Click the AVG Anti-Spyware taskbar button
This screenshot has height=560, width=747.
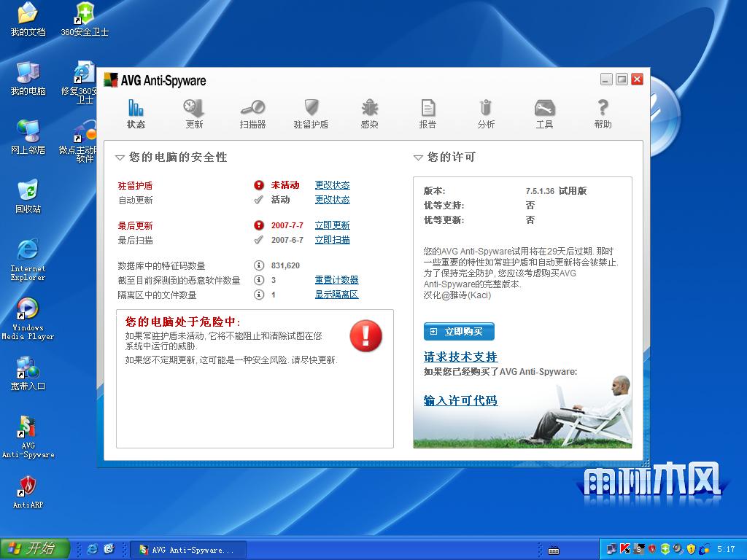[x=189, y=550]
